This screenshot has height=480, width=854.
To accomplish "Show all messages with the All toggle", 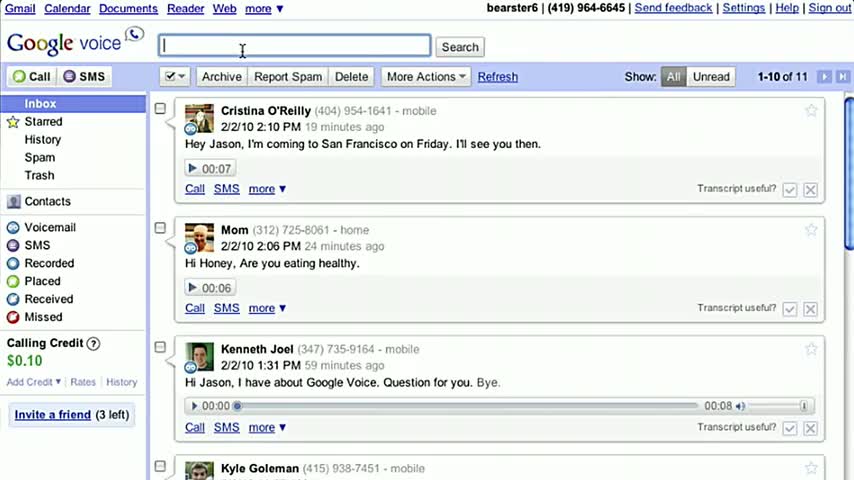I will (673, 77).
